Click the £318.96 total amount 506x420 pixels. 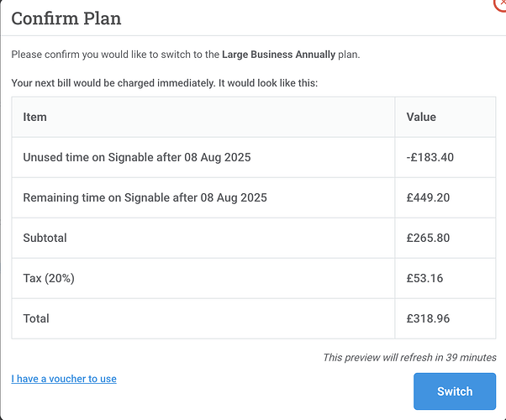pos(428,318)
